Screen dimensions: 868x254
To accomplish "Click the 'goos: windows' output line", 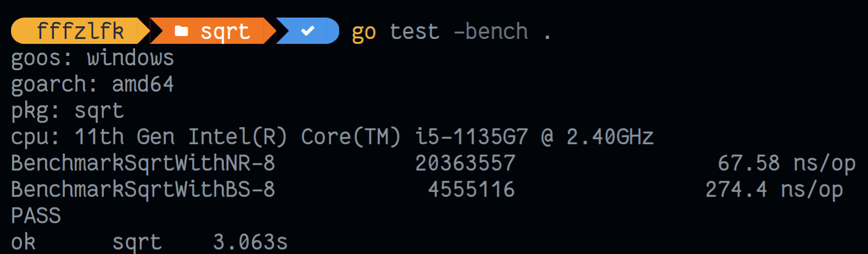I will coord(92,58).
